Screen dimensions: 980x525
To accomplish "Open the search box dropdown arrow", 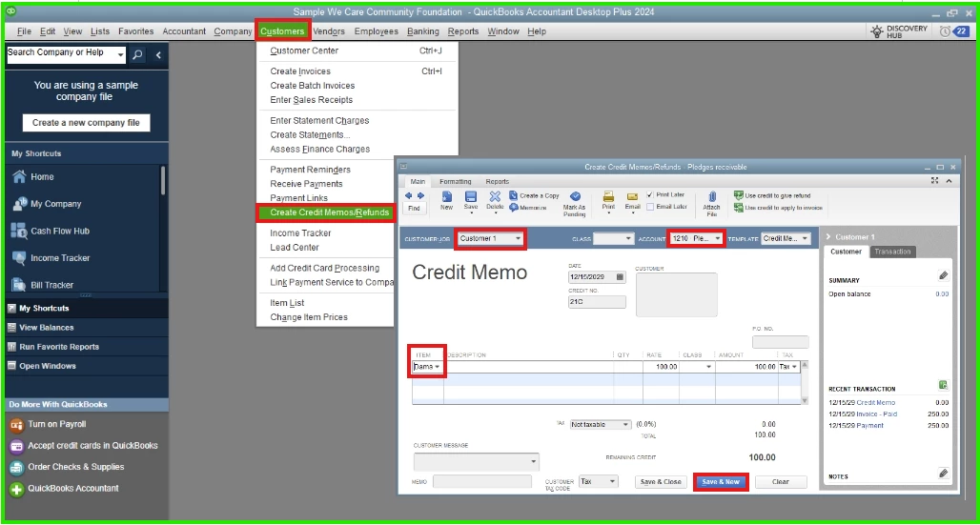I will click(x=121, y=55).
